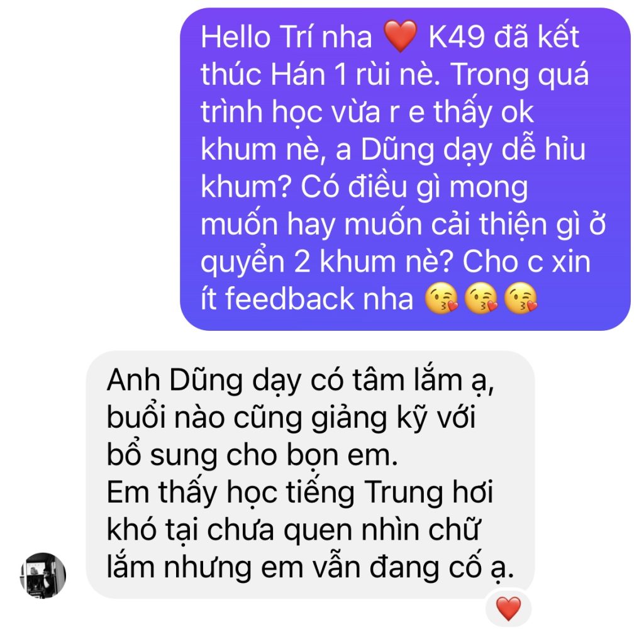This screenshot has height=644, width=644.
Task: Click the second kissing-face emoji
Action: 481,299
